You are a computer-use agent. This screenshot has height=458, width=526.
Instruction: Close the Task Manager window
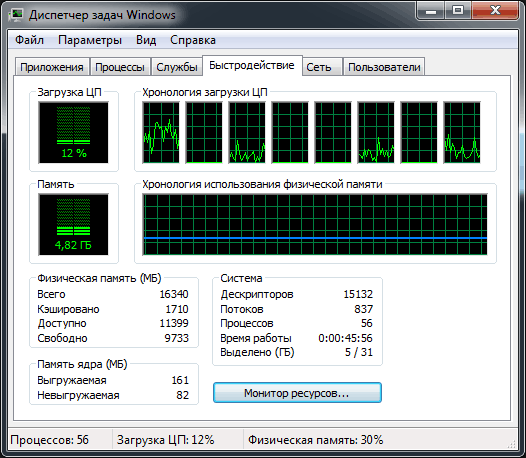[x=495, y=11]
